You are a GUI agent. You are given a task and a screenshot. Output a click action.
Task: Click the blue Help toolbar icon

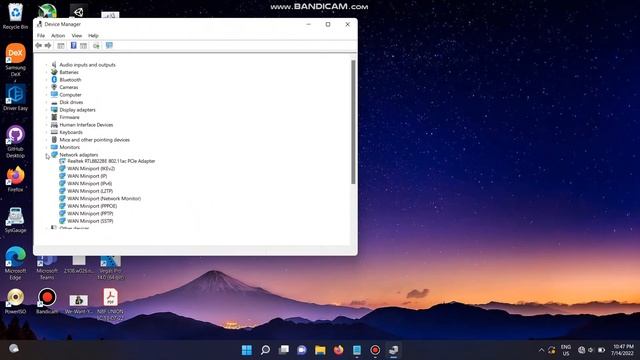(73, 46)
